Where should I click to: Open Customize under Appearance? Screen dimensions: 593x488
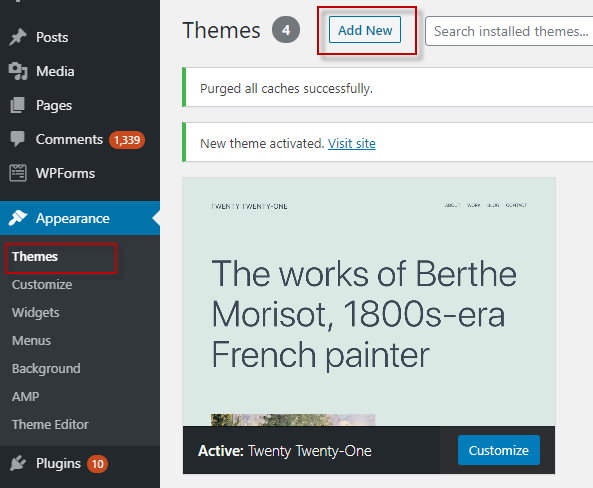point(42,284)
